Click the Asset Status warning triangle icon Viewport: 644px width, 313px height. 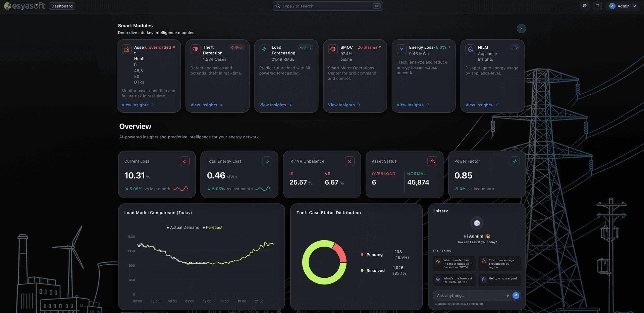pyautogui.click(x=432, y=161)
